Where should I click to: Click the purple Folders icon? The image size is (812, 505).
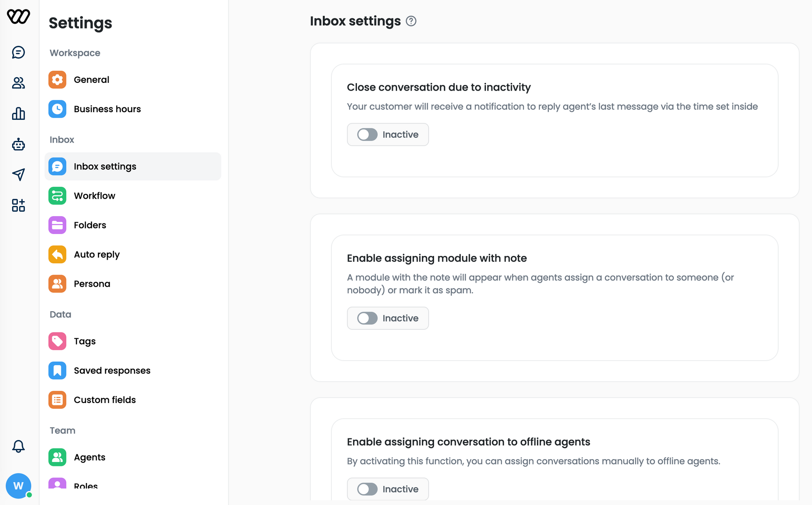tap(57, 225)
